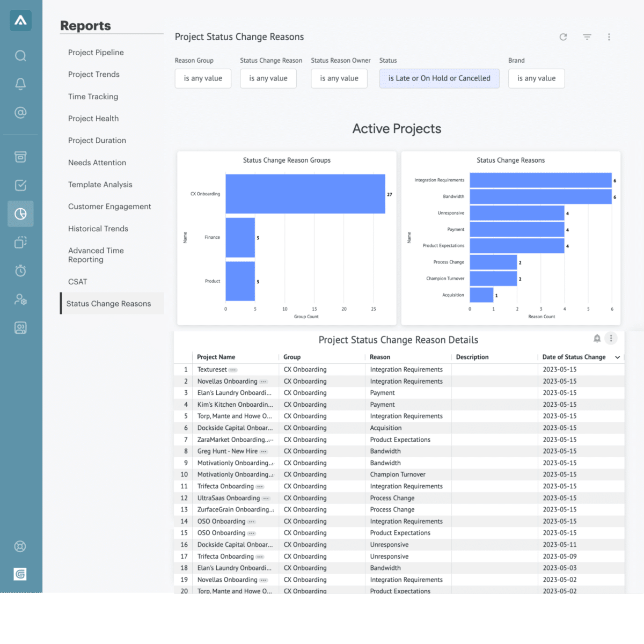Open the details table kebab menu
644x644 pixels.
(611, 338)
